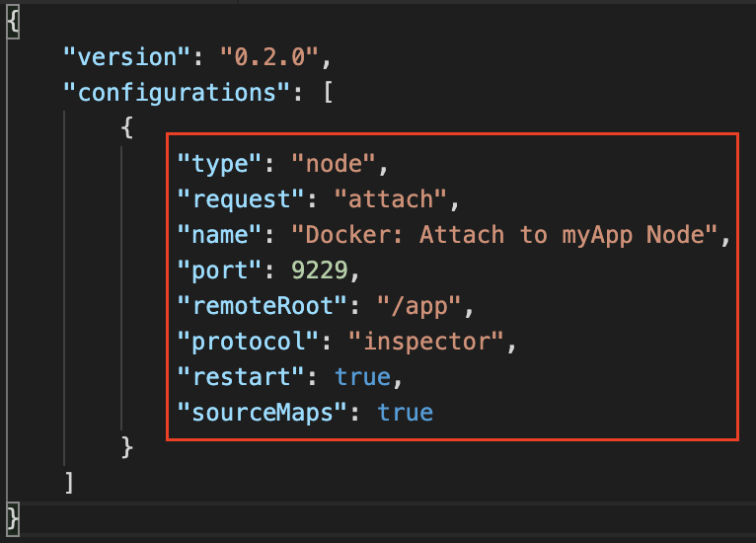The image size is (756, 543).
Task: Click the port number 9229
Action: click(x=319, y=271)
